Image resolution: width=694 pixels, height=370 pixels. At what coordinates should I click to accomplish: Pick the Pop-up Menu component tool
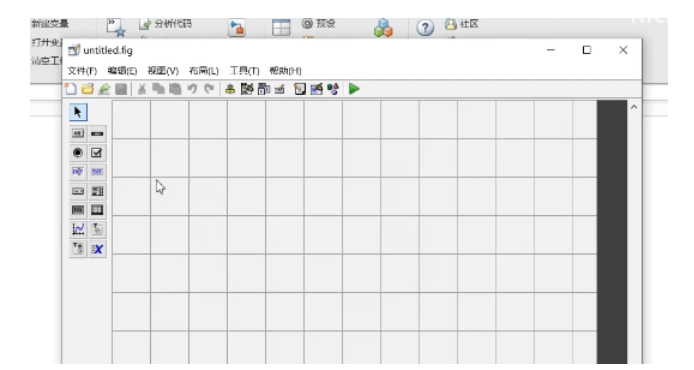point(78,191)
